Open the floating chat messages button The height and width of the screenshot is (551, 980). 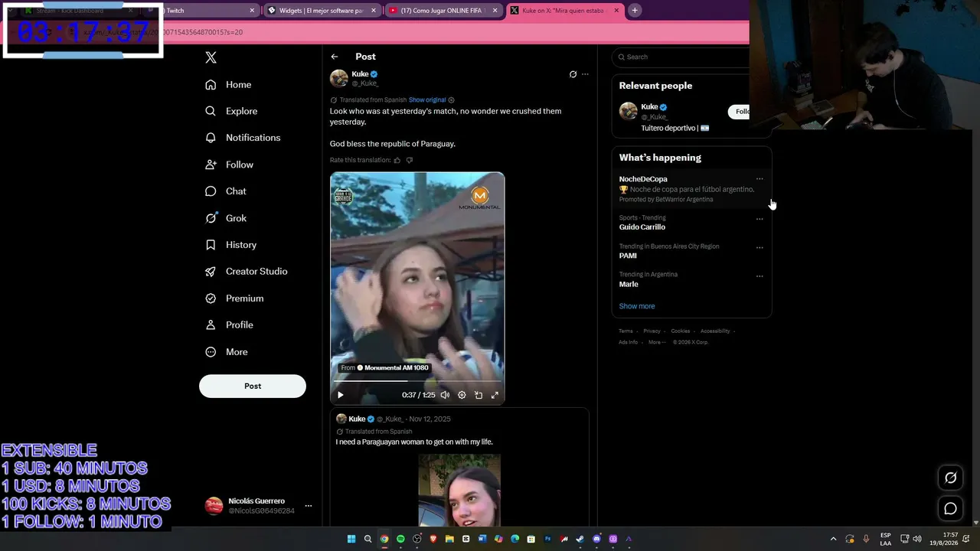click(950, 508)
